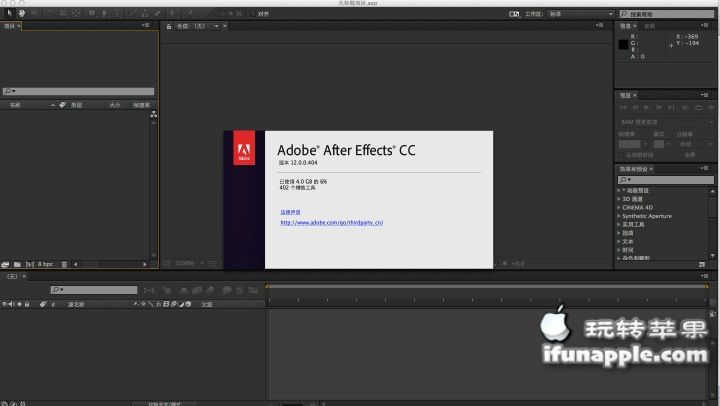Open the Info panel options menu

[705, 25]
